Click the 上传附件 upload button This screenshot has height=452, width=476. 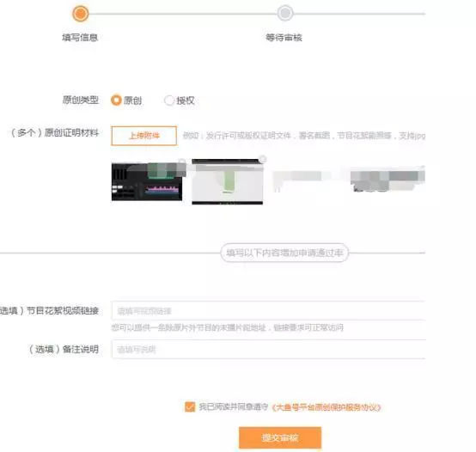click(x=143, y=136)
